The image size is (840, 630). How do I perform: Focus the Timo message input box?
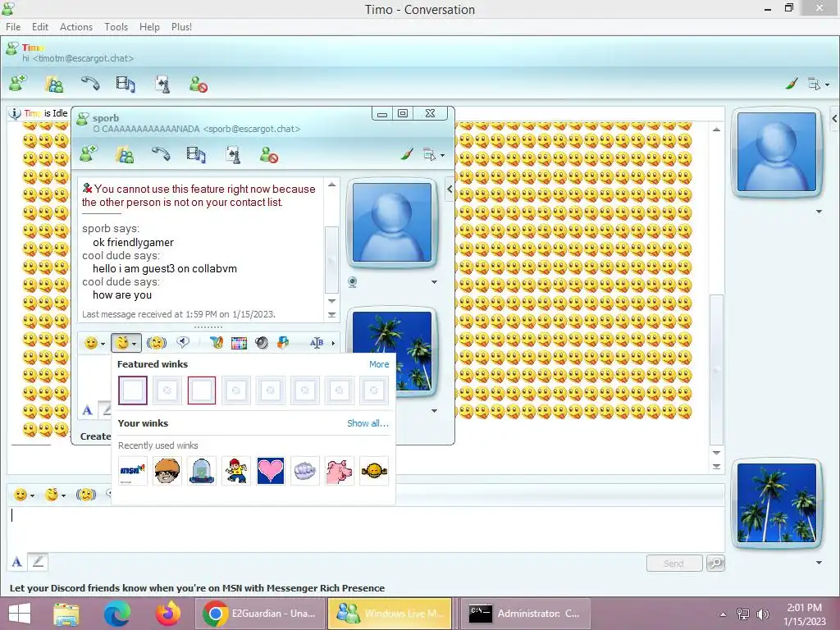pyautogui.click(x=365, y=528)
